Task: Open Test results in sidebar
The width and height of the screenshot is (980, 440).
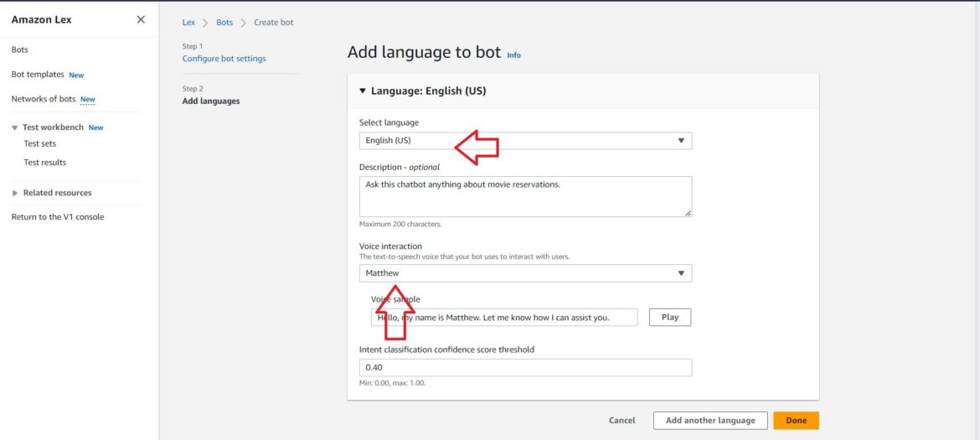Action: click(x=44, y=163)
